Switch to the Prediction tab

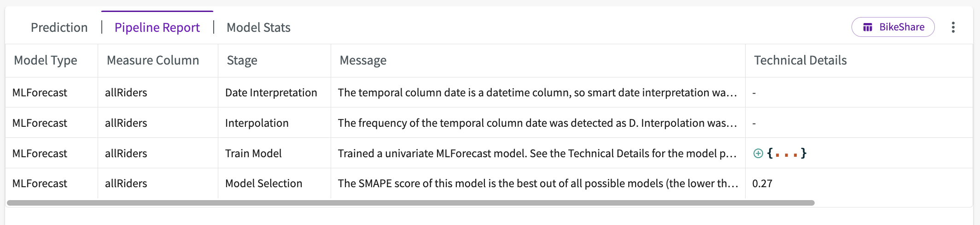pyautogui.click(x=59, y=28)
